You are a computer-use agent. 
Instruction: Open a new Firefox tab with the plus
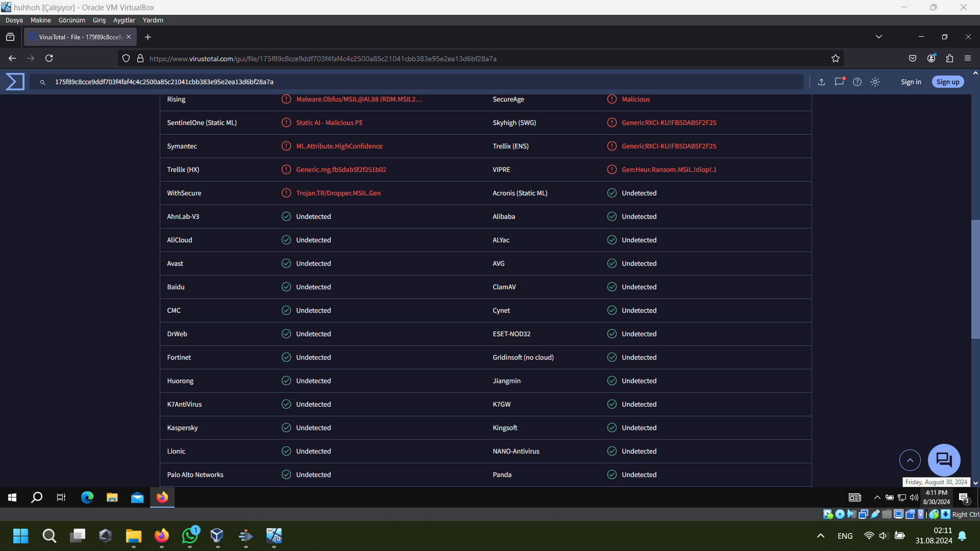[x=148, y=37]
